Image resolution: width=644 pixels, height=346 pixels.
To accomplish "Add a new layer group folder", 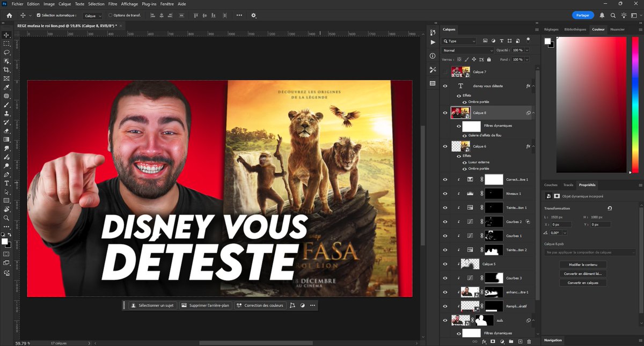I will [511, 341].
